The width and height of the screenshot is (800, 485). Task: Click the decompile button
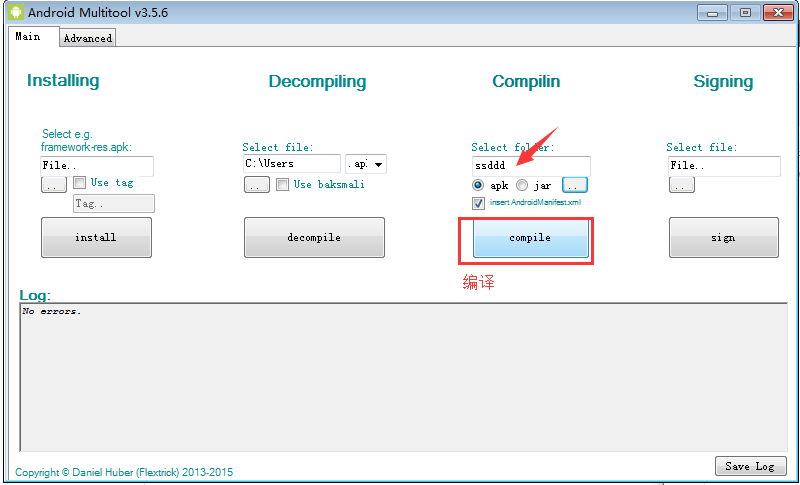314,238
